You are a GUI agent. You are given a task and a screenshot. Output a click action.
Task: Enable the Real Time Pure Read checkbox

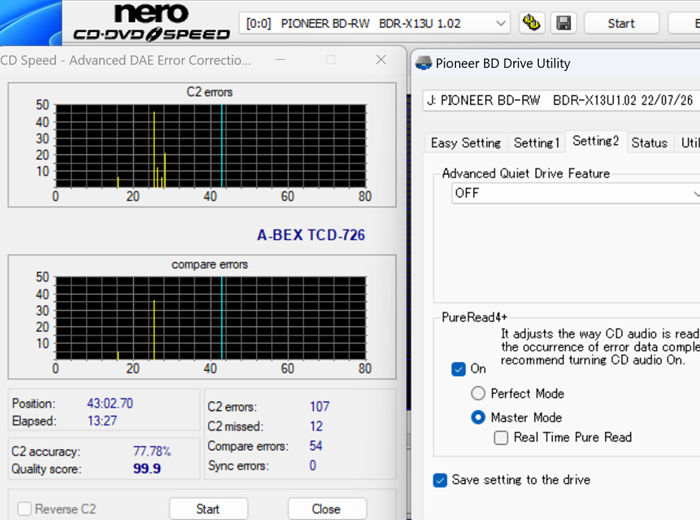tap(501, 437)
